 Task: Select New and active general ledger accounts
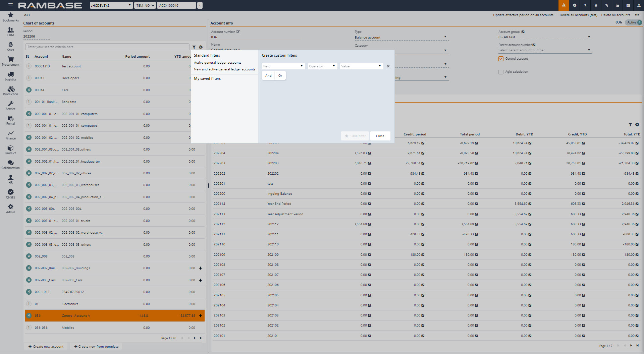(x=224, y=69)
